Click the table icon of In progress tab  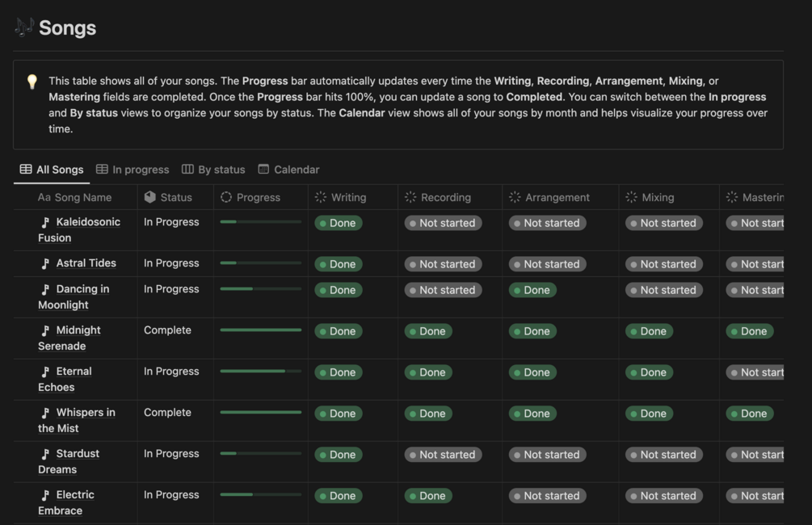(x=102, y=170)
